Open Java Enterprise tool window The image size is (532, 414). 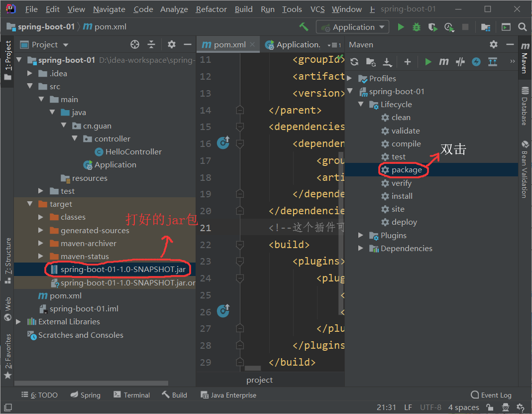[x=228, y=395]
